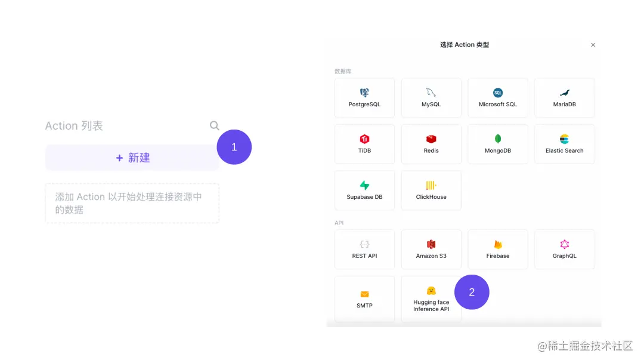The image size is (644, 363).
Task: Click the Microsoft SQL label
Action: click(x=498, y=104)
